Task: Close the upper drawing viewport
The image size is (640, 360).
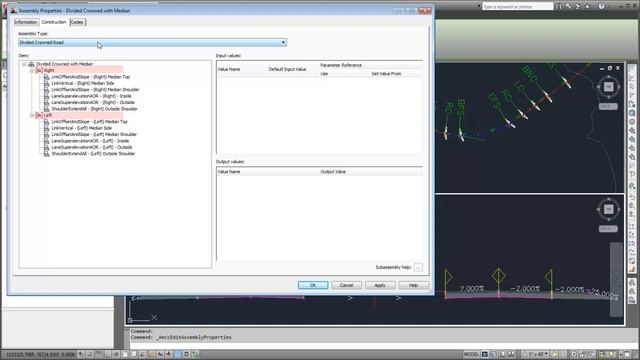Action: (618, 69)
